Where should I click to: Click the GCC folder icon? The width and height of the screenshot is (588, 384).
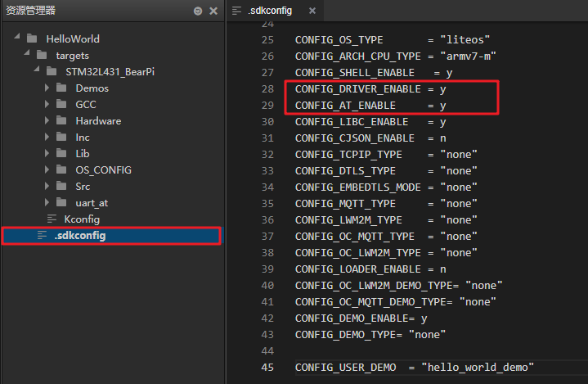pos(61,104)
